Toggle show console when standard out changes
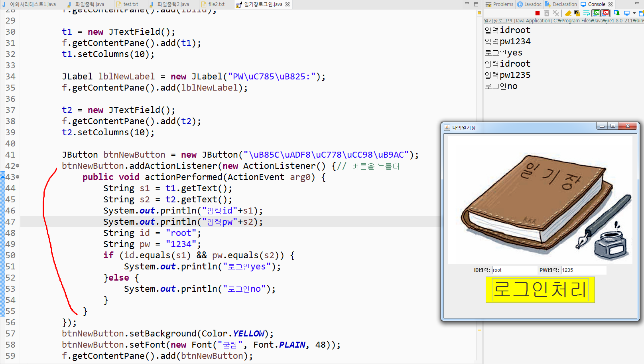Image resolution: width=644 pixels, height=364 pixels. click(x=596, y=13)
